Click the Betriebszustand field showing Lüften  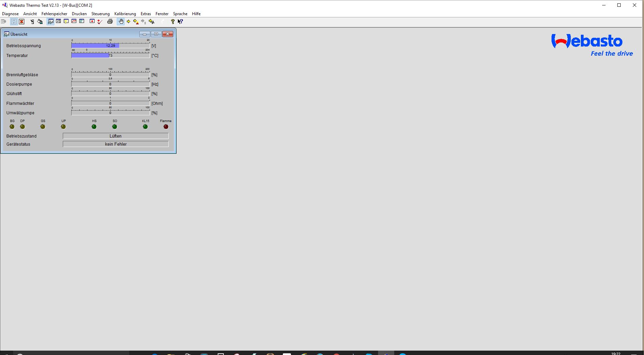click(x=115, y=136)
